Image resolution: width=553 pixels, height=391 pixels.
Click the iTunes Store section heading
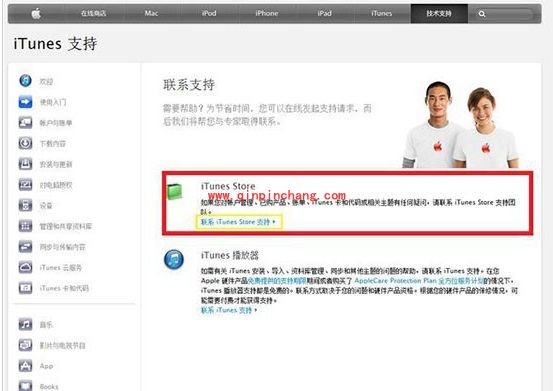coord(228,186)
